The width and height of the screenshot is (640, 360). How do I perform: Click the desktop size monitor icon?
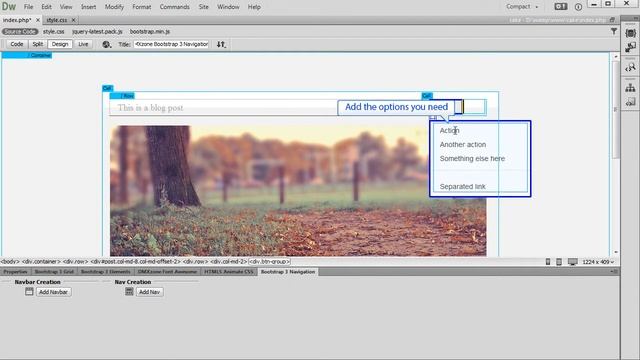click(x=573, y=262)
